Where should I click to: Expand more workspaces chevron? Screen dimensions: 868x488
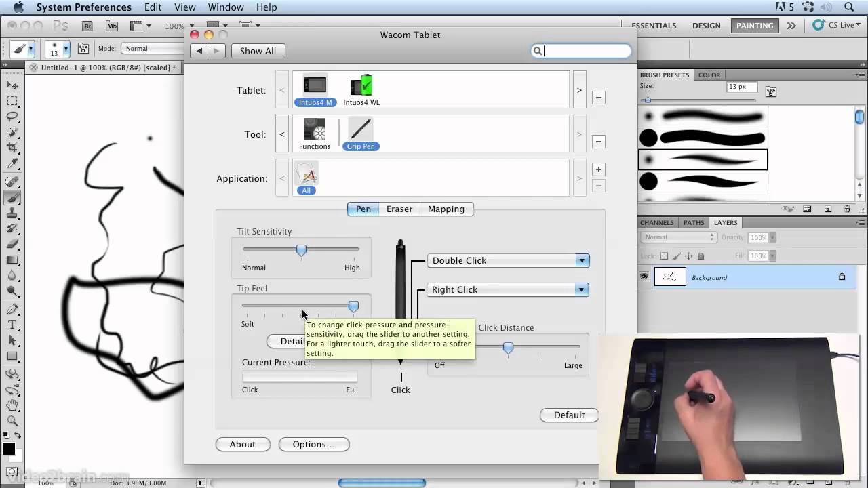(791, 26)
